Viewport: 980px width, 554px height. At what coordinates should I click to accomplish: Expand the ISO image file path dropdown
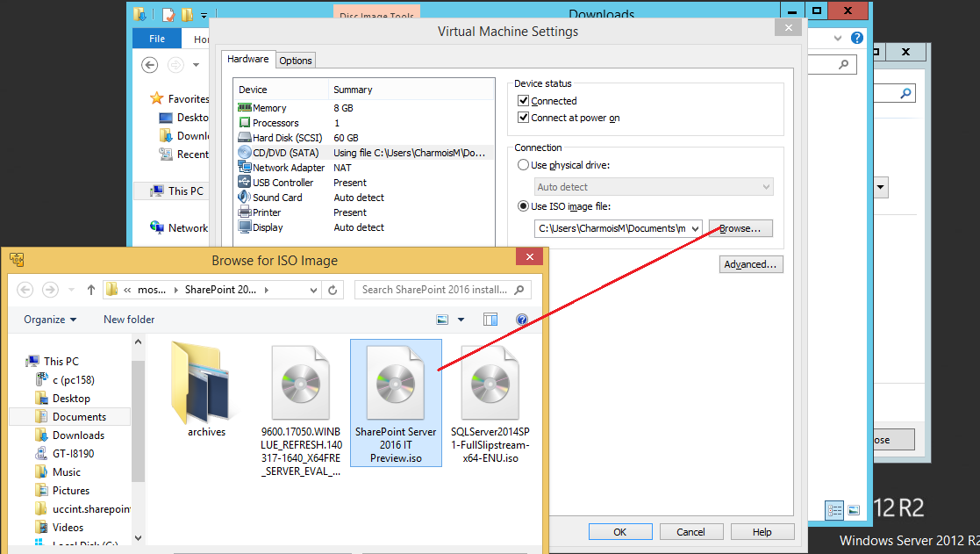click(695, 229)
